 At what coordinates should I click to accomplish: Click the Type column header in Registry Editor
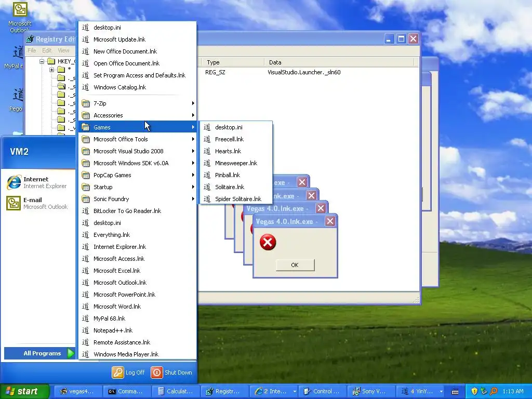233,62
